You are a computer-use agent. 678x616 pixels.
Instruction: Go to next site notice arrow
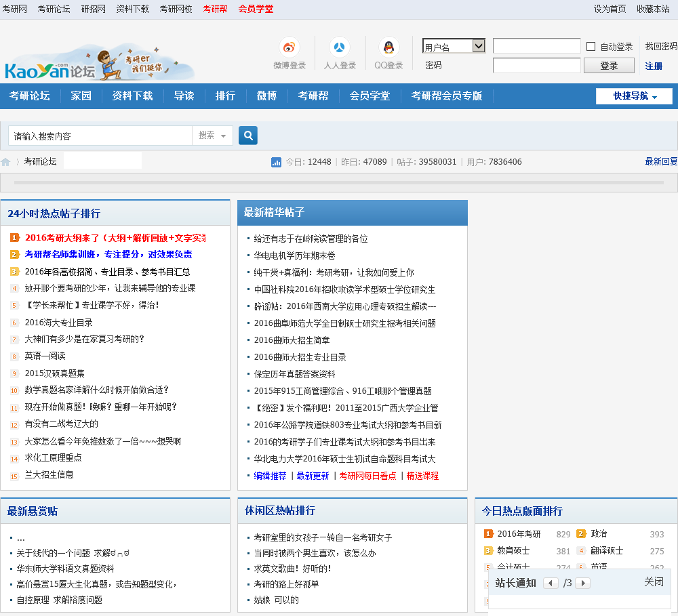(582, 583)
